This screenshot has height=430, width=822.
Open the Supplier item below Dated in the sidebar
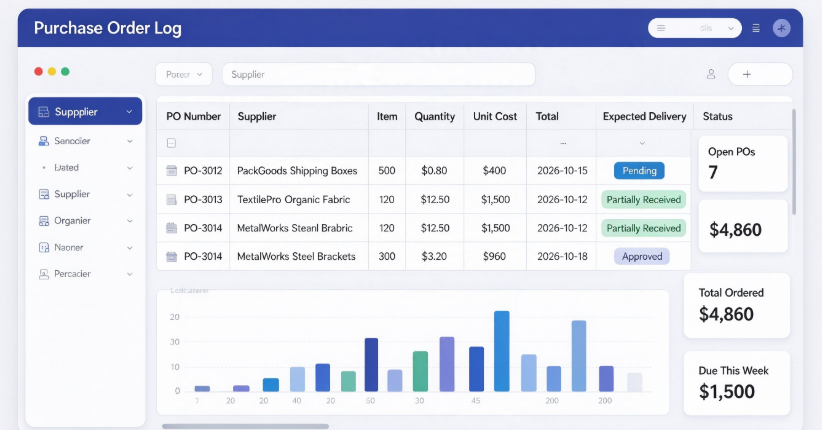click(85, 194)
